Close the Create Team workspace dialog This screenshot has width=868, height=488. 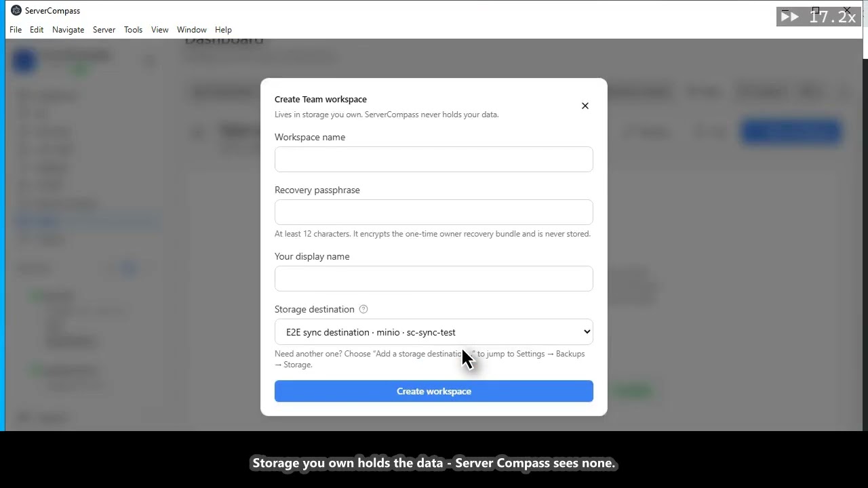click(x=585, y=106)
